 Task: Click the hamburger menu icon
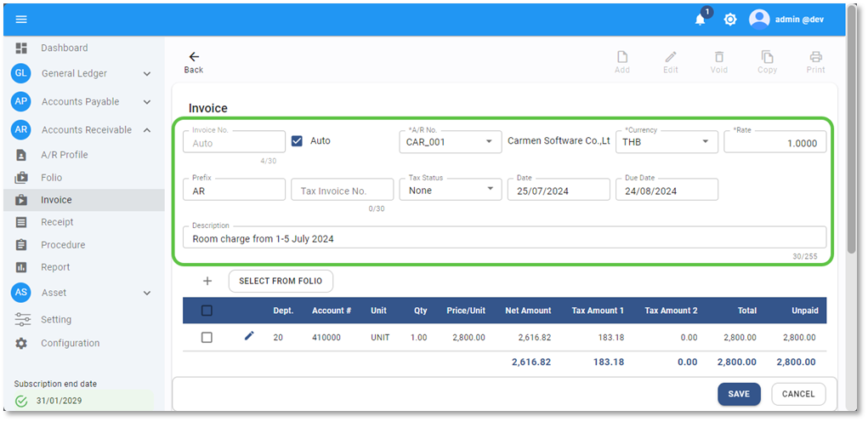(x=21, y=20)
